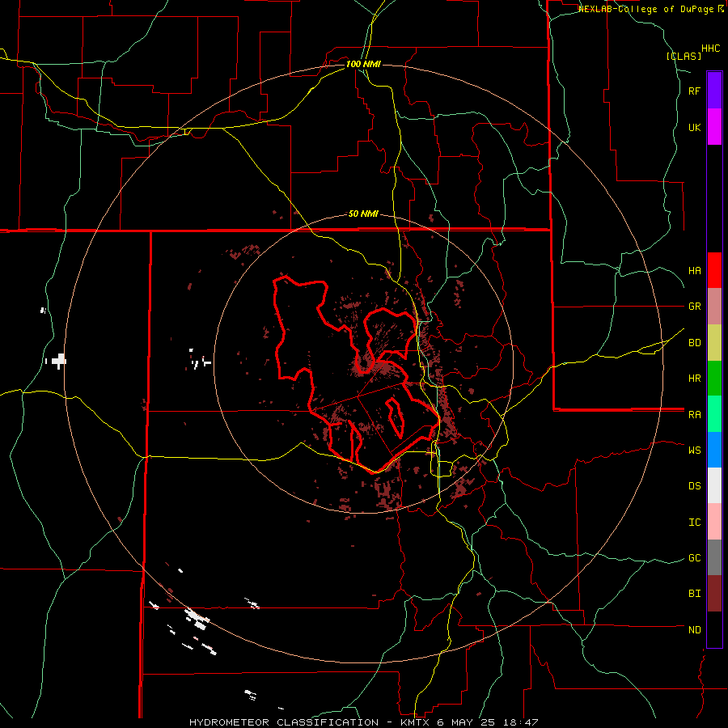Click the GR legend label
This screenshot has width=728, height=728.
(694, 307)
